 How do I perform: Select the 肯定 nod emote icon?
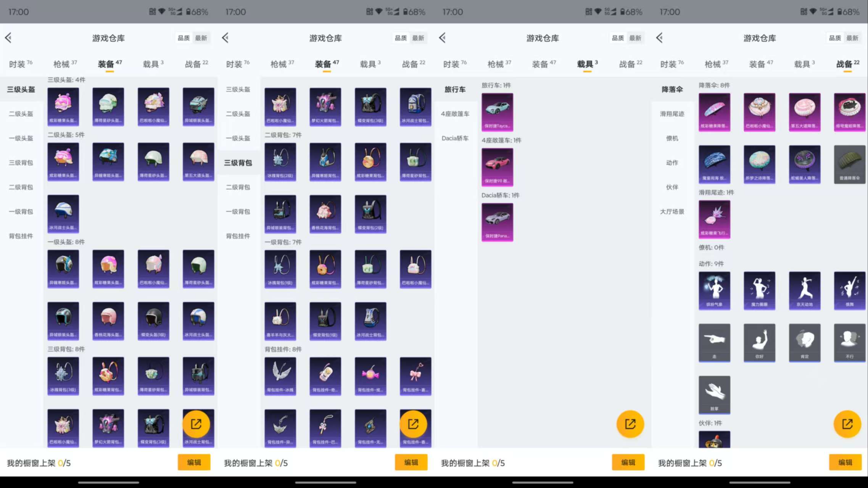[x=805, y=343]
